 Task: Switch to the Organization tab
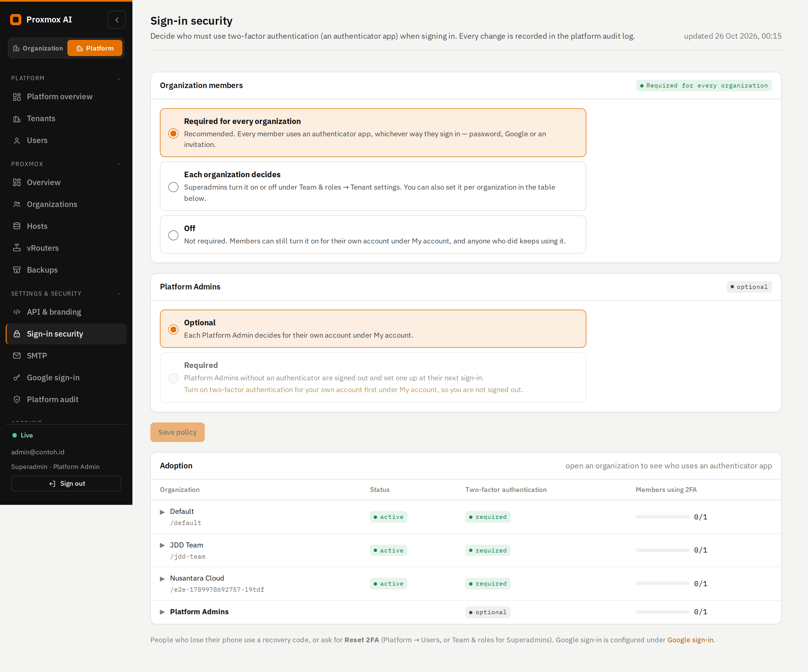click(38, 49)
